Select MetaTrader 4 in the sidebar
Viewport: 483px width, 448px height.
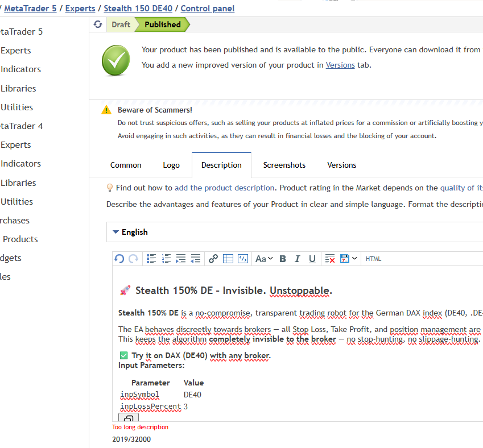[21, 126]
